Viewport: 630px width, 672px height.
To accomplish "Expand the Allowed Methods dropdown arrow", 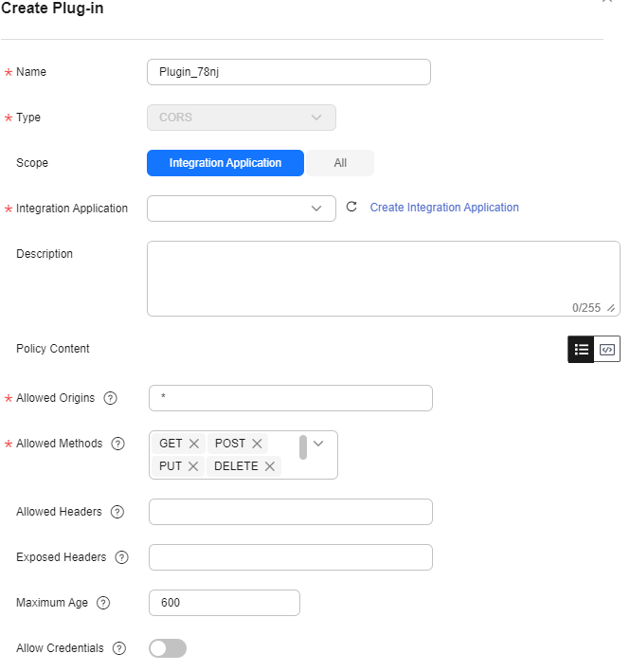I will (x=318, y=444).
